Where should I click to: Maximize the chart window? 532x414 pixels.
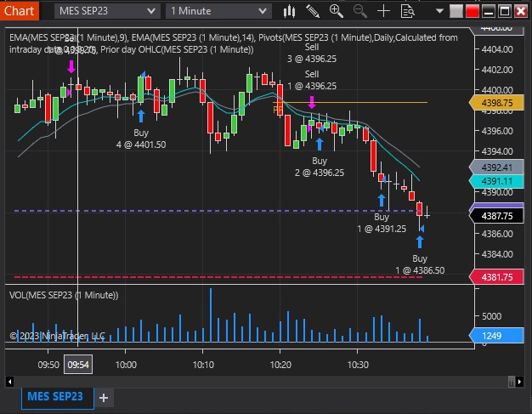tap(505, 11)
